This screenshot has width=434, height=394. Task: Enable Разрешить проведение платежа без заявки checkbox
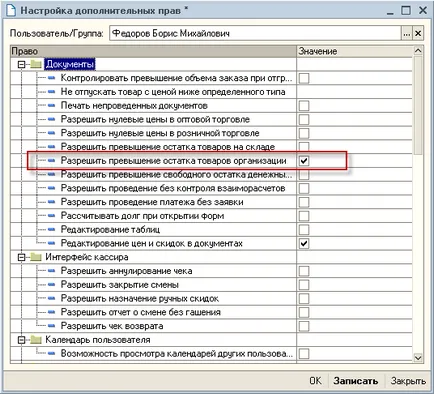(304, 202)
